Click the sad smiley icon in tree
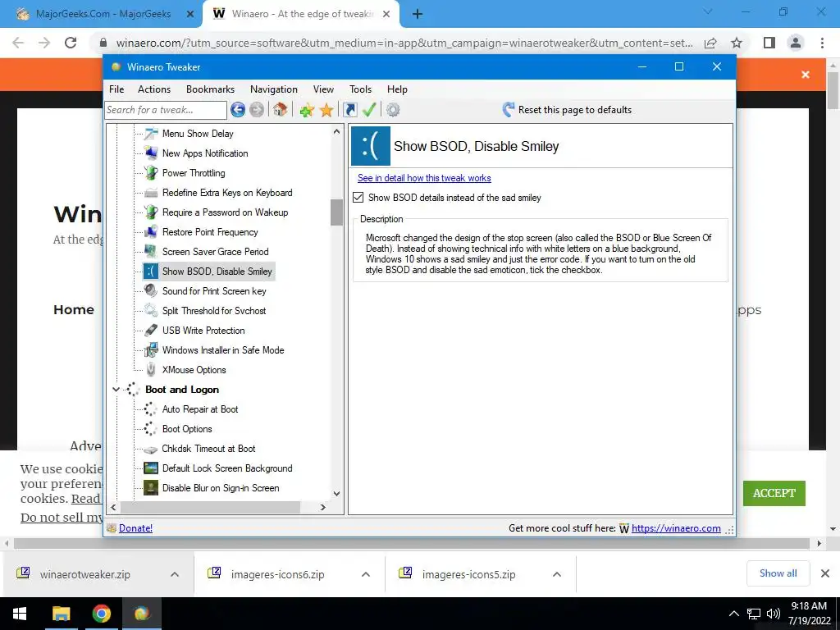This screenshot has height=630, width=840. click(x=151, y=271)
